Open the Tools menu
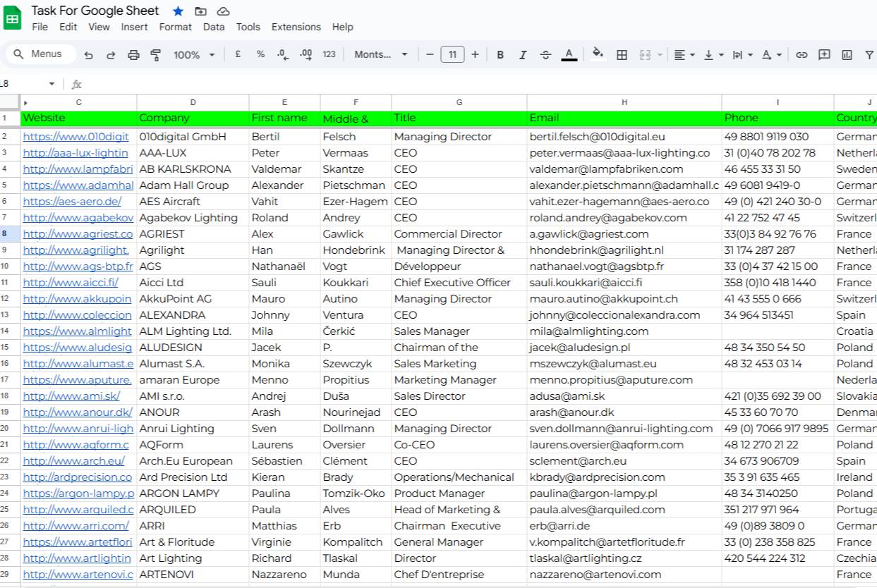Screen dimensions: 877x588 [248, 27]
